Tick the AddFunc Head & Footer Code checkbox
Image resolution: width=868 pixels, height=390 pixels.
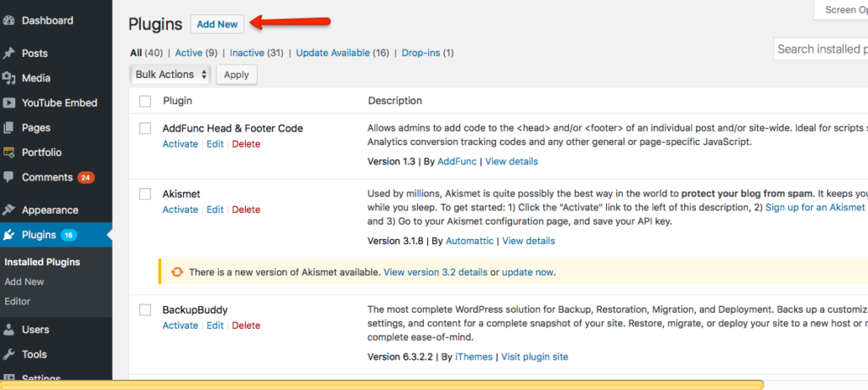(145, 129)
